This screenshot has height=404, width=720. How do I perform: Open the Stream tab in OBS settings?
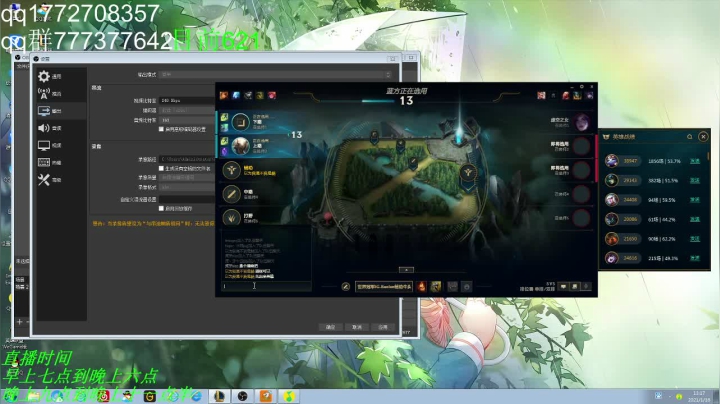coord(61,94)
